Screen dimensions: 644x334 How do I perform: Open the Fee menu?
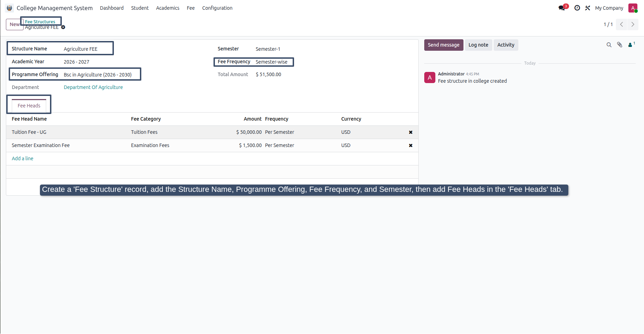coord(191,8)
